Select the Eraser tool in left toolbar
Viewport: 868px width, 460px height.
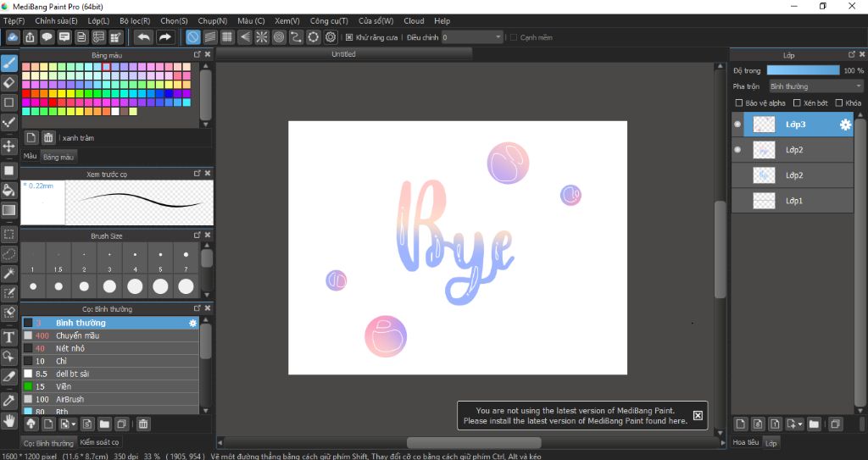coord(8,83)
